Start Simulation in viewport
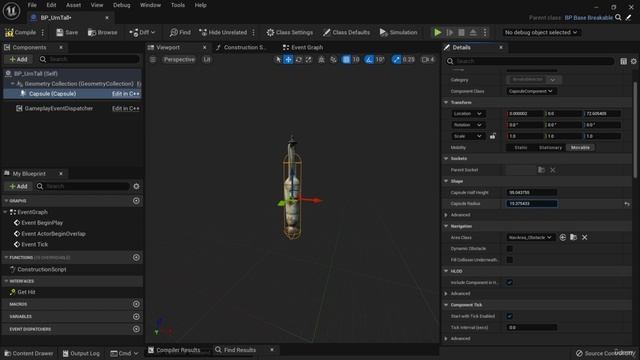The height and width of the screenshot is (360, 640). pyautogui.click(x=398, y=32)
